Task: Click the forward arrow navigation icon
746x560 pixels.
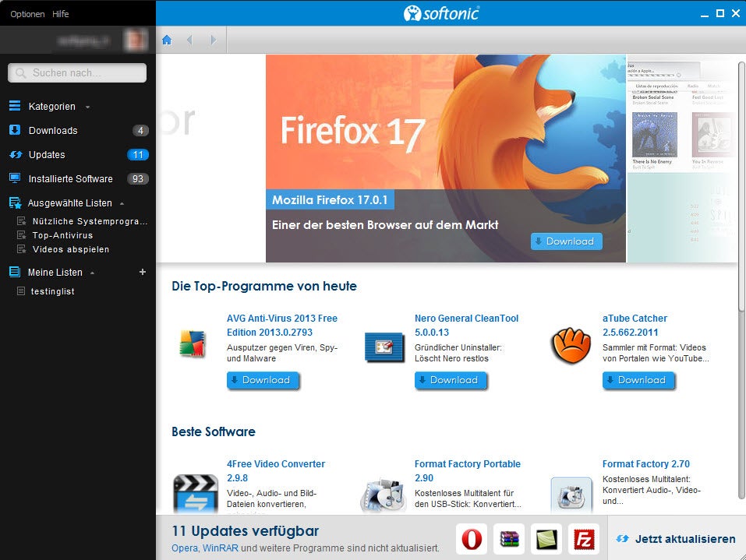Action: [x=213, y=40]
